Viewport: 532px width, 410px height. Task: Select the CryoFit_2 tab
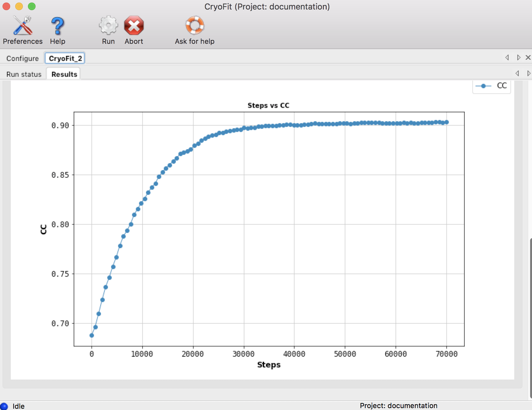(x=65, y=58)
